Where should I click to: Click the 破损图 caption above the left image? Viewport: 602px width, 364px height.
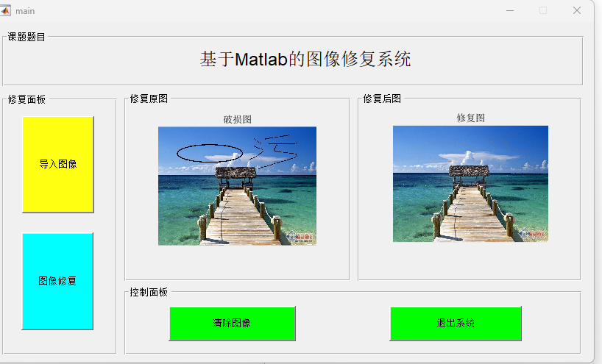(x=237, y=119)
